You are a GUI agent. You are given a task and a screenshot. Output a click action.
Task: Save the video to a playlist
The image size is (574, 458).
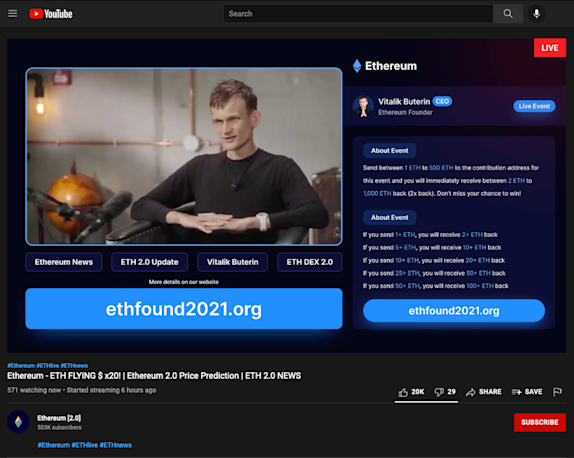click(527, 392)
